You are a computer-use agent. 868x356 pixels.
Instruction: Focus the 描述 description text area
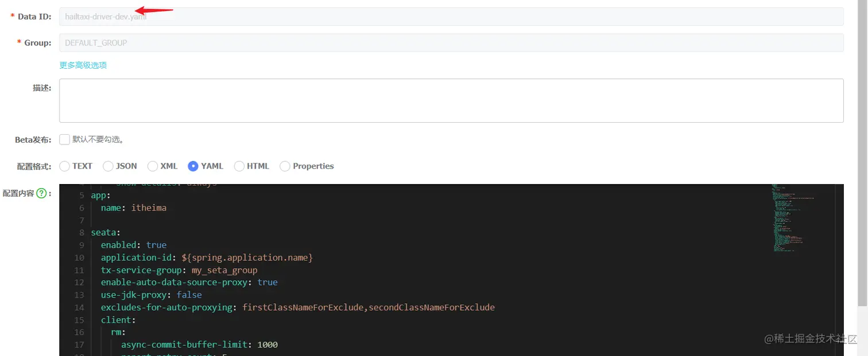[451, 100]
